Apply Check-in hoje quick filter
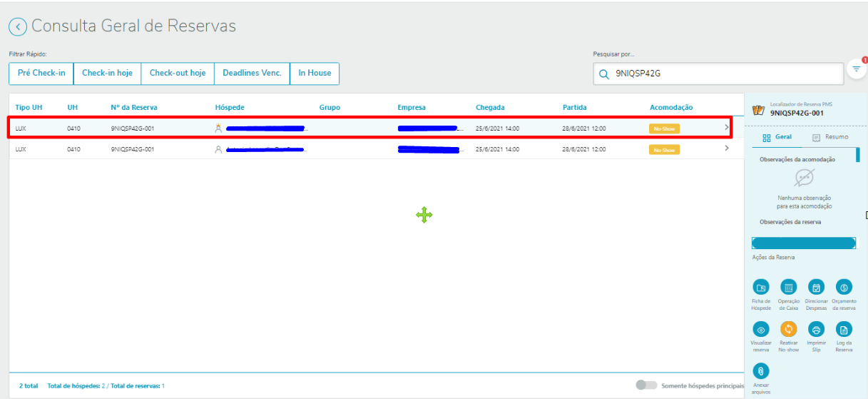This screenshot has height=399, width=868. click(107, 74)
